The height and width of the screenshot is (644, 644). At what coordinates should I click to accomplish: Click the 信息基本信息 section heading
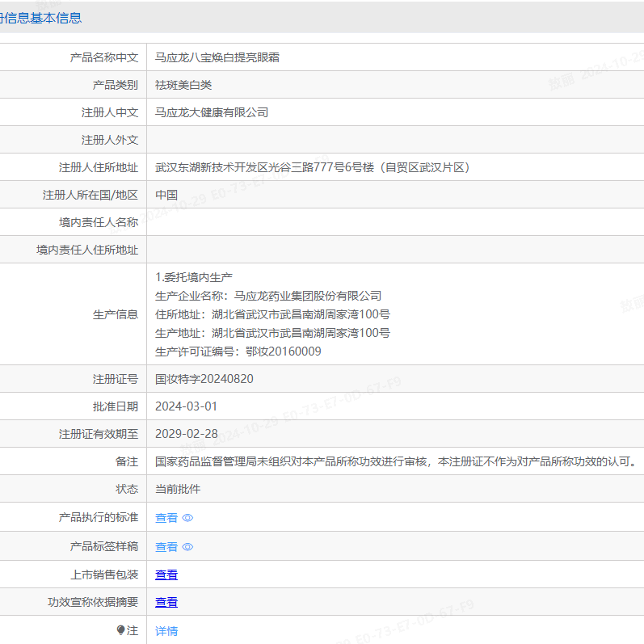click(40, 18)
